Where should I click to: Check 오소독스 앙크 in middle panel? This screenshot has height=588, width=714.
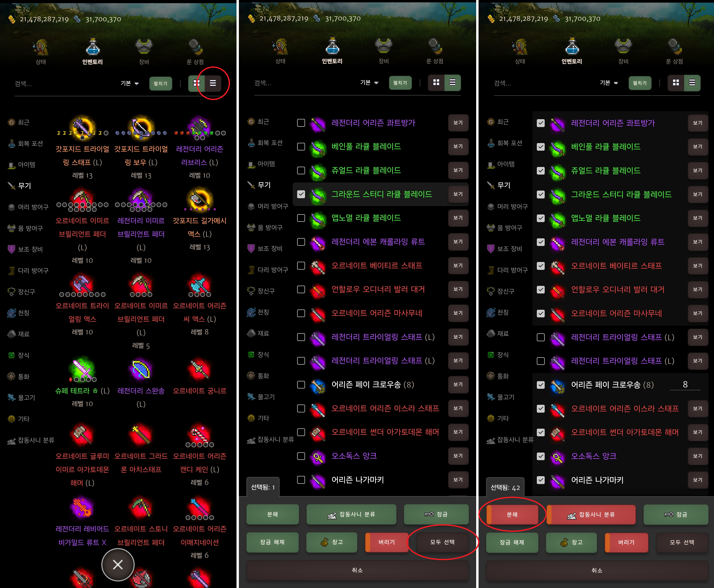click(301, 456)
